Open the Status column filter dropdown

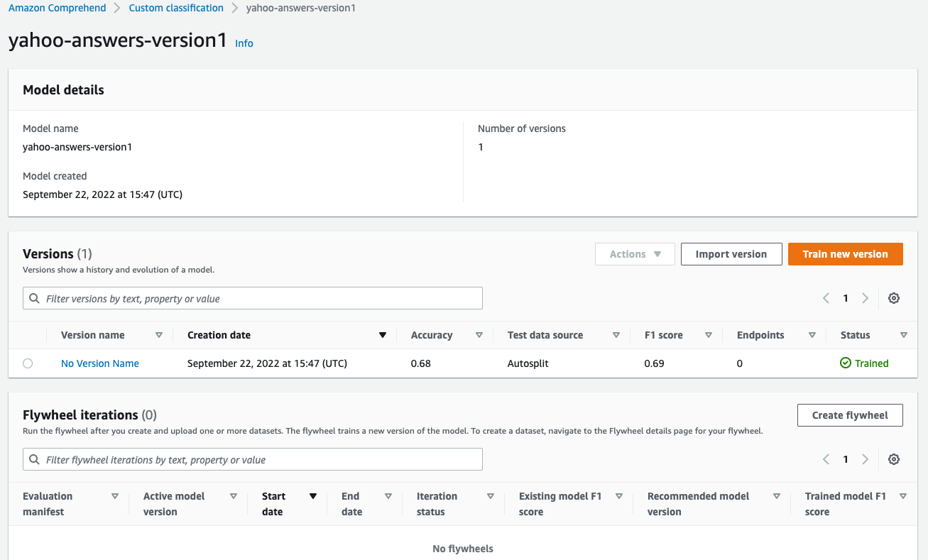click(903, 334)
